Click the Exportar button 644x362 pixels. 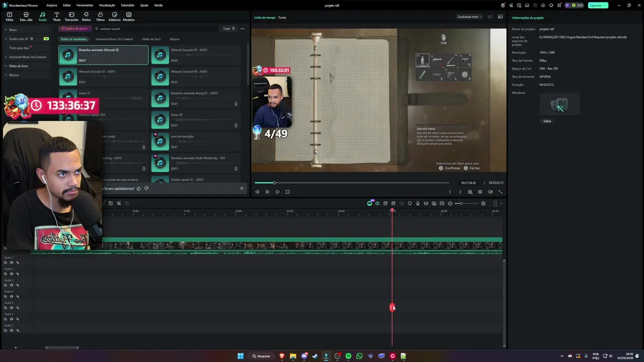coord(598,5)
